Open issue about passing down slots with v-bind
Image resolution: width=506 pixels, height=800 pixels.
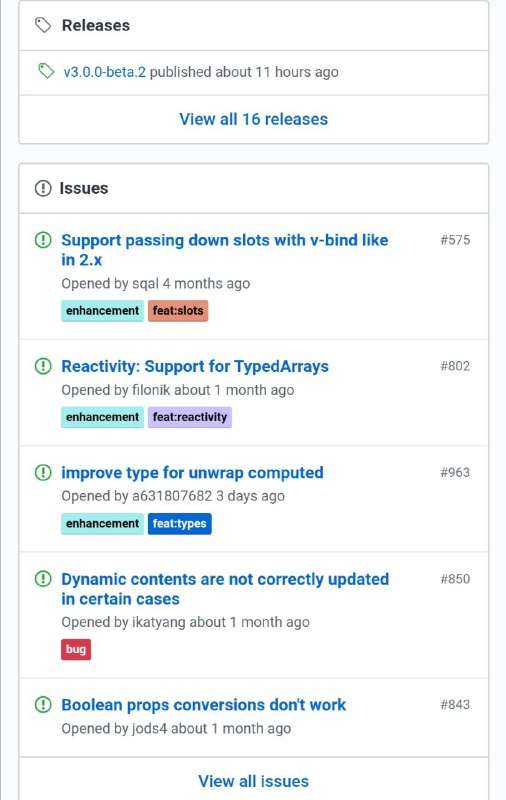tap(224, 250)
